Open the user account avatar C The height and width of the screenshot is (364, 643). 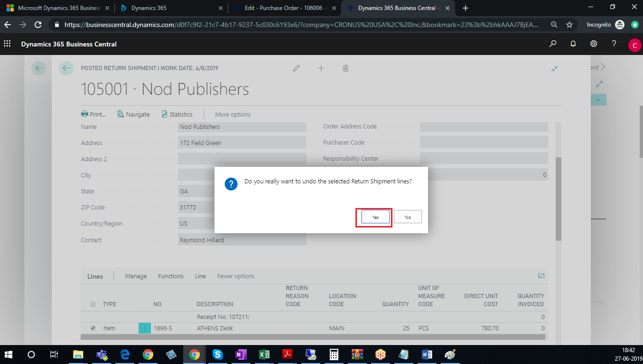634,45
